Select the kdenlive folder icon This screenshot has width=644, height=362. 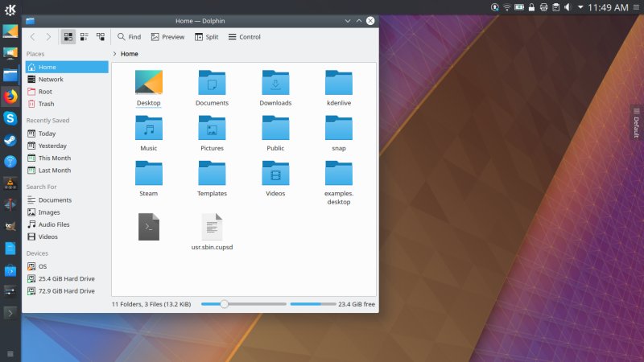pyautogui.click(x=339, y=83)
